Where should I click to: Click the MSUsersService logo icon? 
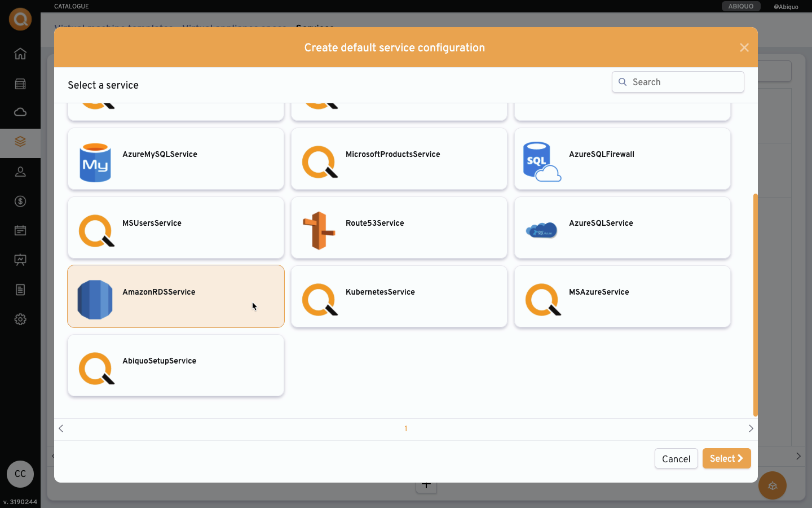(96, 231)
